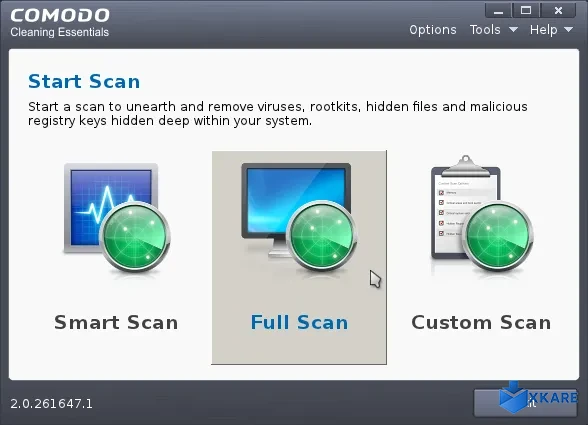Click the Custom Scan text label
Image resolution: width=588 pixels, height=425 pixels.
(481, 322)
